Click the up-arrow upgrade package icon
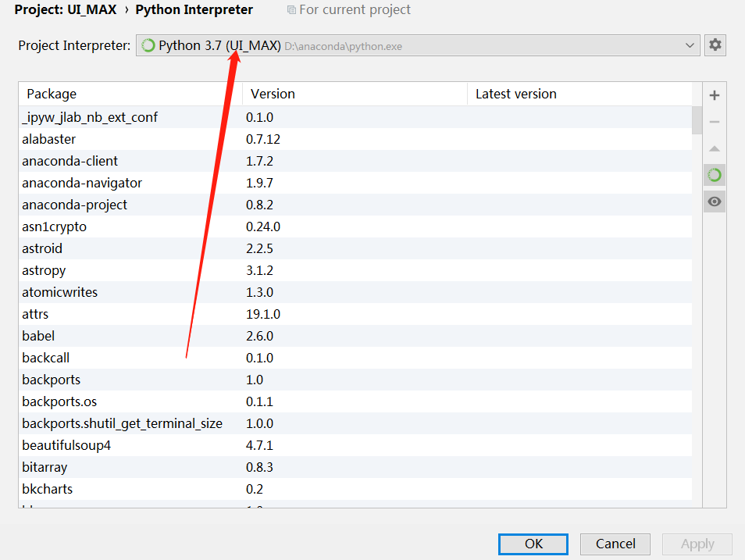Viewport: 745px width, 560px height. coord(714,149)
